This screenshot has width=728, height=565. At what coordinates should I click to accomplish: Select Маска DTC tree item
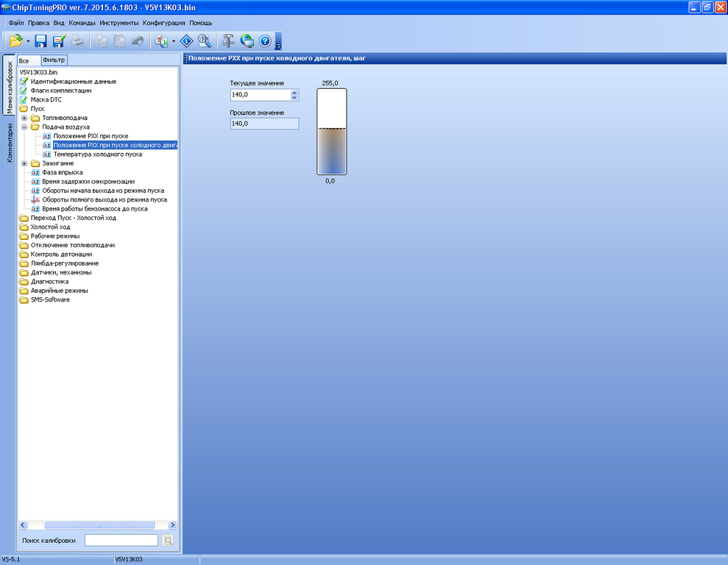pyautogui.click(x=46, y=100)
